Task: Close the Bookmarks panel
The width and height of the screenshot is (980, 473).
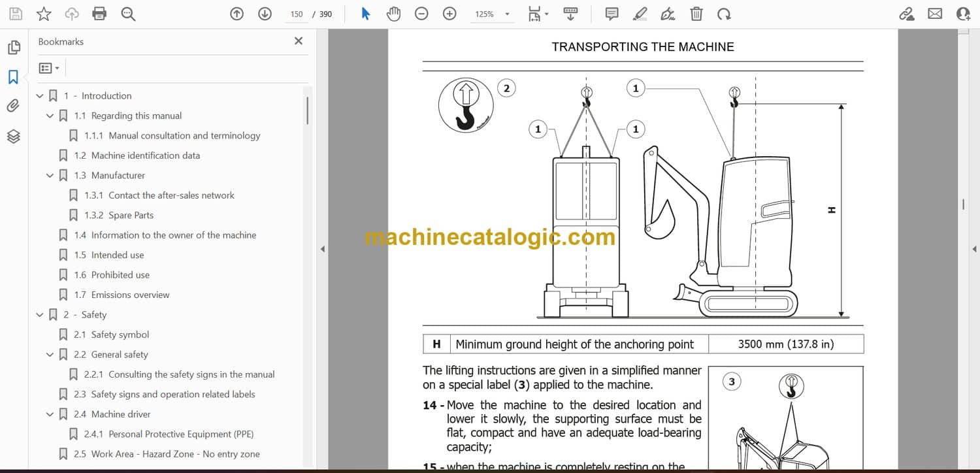Action: (x=299, y=41)
